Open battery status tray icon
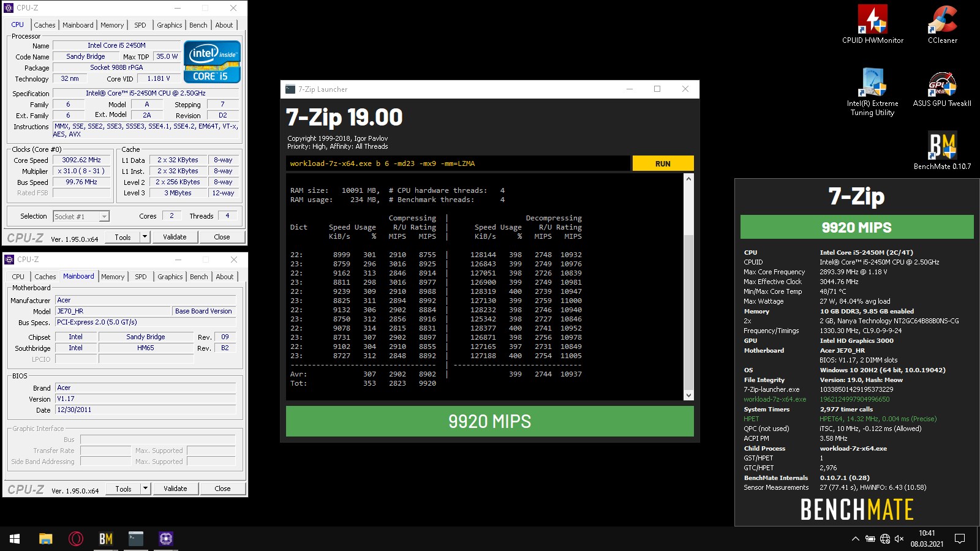This screenshot has height=551, width=980. (870, 539)
